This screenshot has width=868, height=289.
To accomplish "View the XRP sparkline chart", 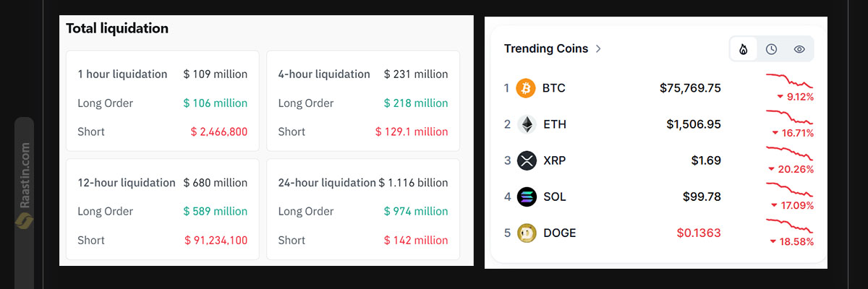I will [790, 152].
